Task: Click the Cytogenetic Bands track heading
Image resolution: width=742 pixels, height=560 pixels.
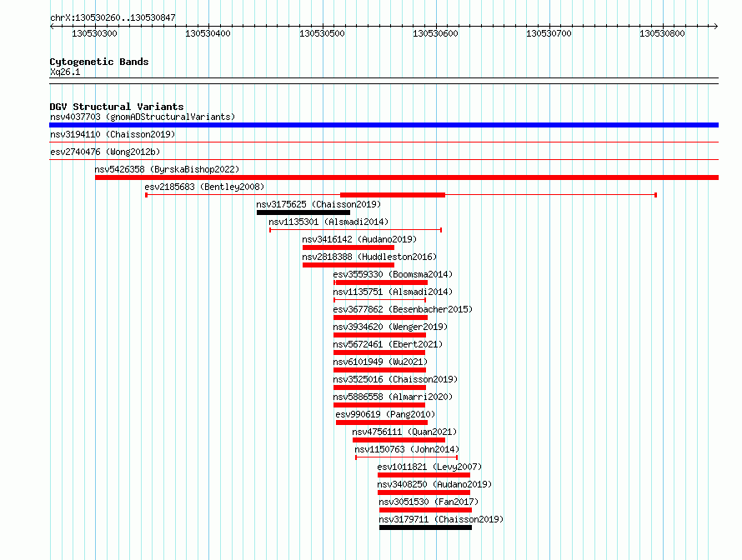Action: click(x=99, y=62)
